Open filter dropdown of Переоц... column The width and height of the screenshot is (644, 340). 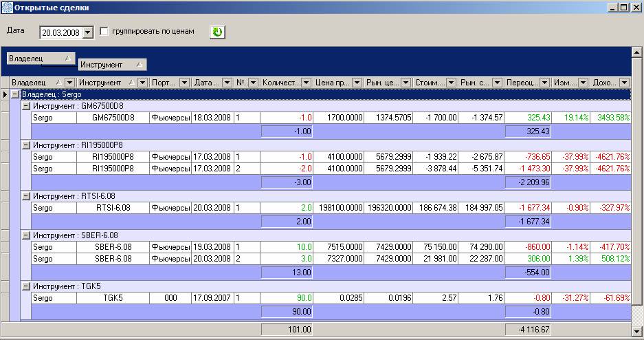point(545,83)
